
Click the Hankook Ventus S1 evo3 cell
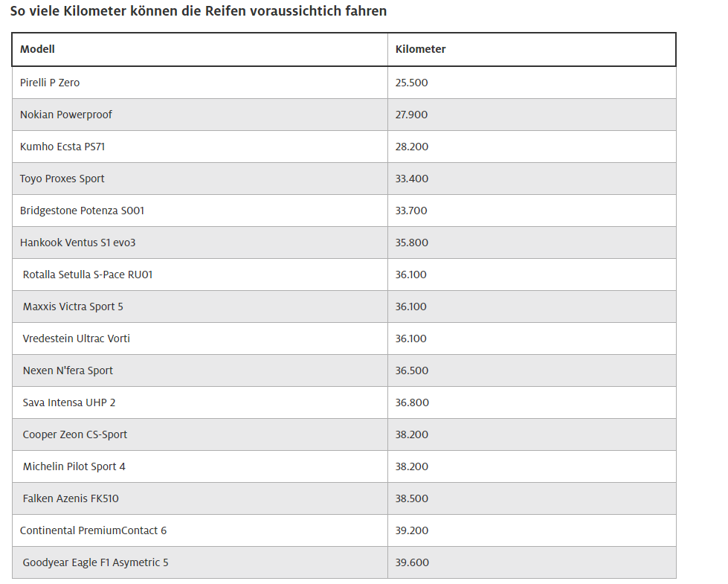click(x=78, y=243)
